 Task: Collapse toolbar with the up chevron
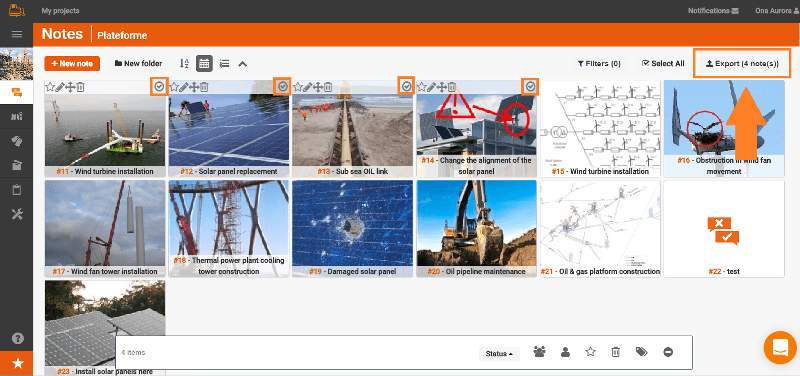point(243,64)
